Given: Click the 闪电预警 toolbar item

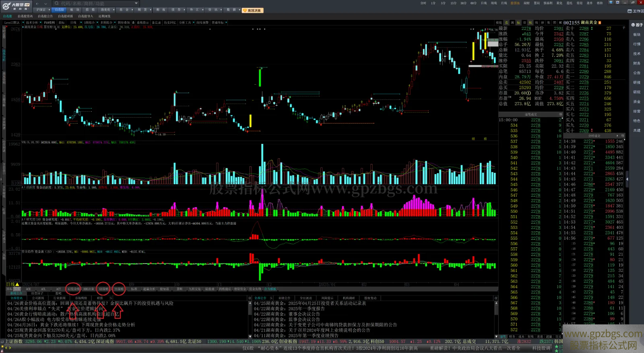Looking at the screenshot, I should click(202, 23).
